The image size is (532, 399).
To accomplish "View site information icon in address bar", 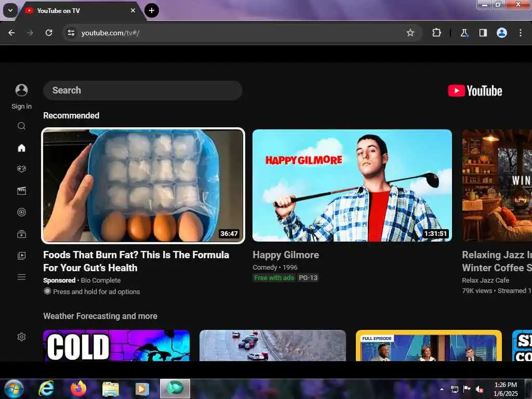I will click(71, 33).
